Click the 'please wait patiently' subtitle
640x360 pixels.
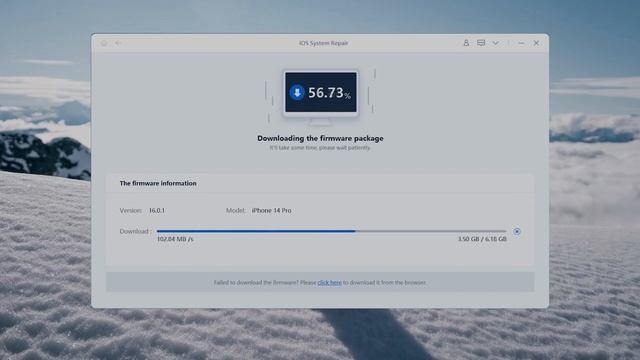pyautogui.click(x=320, y=148)
